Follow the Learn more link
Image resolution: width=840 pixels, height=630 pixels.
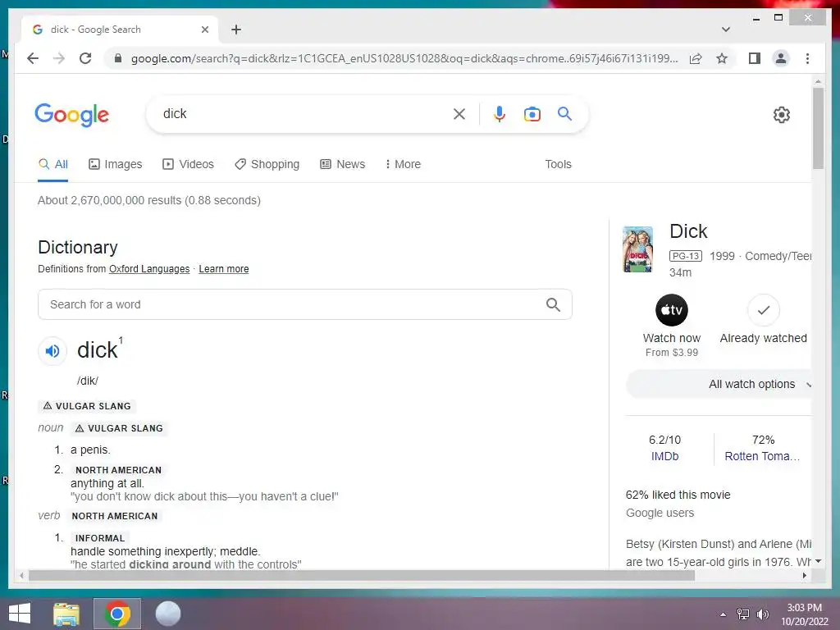223,269
